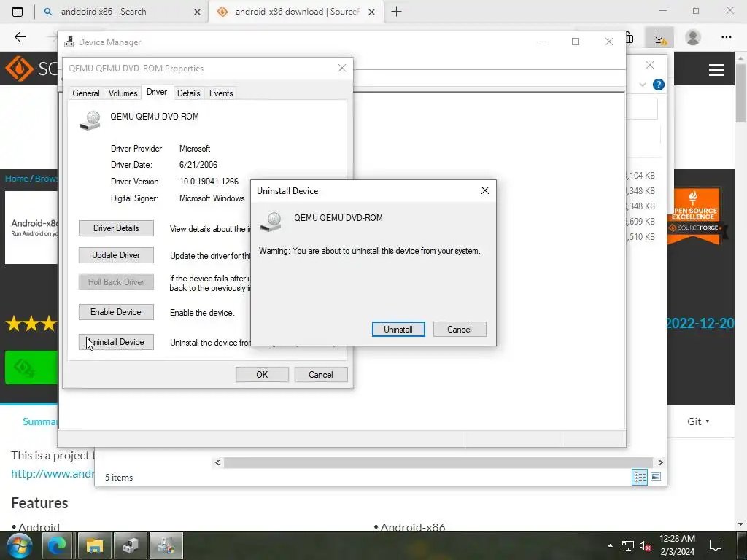Click the green download button

click(x=31, y=367)
